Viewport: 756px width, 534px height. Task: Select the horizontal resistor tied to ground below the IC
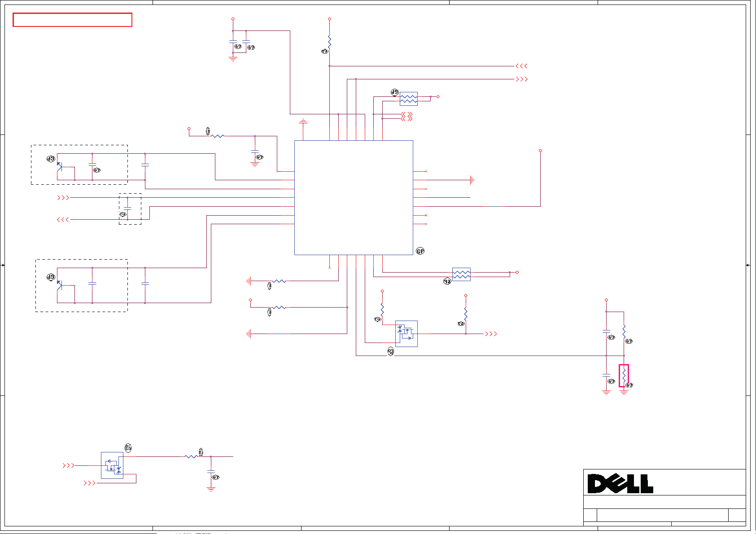tap(279, 281)
